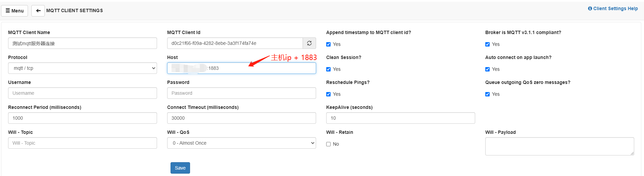Open Client Settings Help link
The image size is (644, 176).
[613, 8]
